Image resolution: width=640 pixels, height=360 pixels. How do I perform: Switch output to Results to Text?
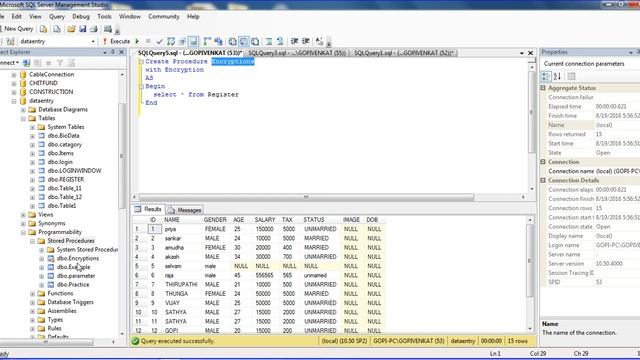point(232,41)
